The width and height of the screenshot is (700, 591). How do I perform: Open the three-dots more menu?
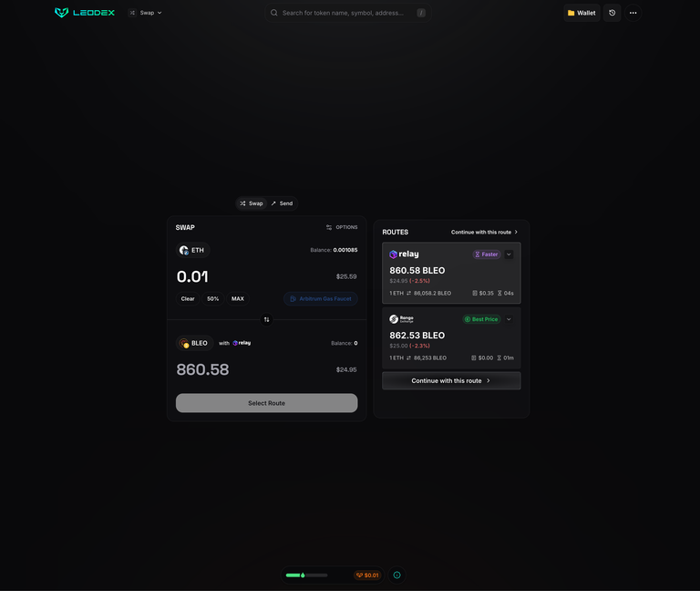point(633,13)
